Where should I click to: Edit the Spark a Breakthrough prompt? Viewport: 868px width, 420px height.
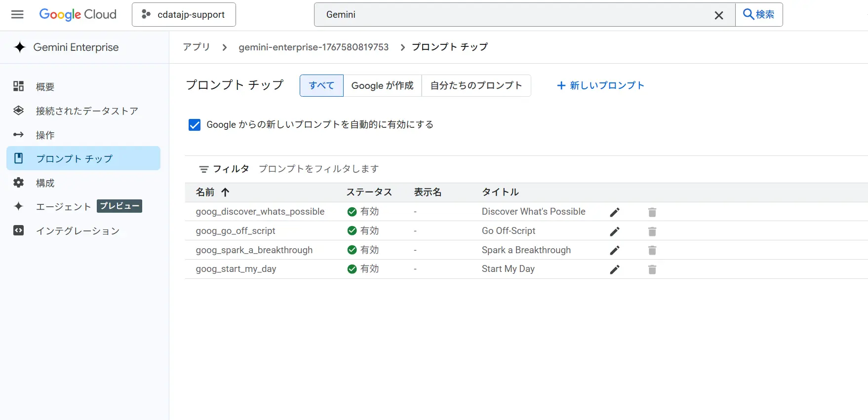[x=614, y=251]
